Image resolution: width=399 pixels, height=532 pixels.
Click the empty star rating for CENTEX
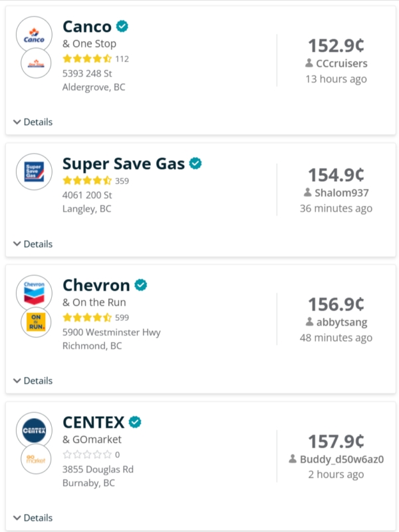(x=87, y=454)
